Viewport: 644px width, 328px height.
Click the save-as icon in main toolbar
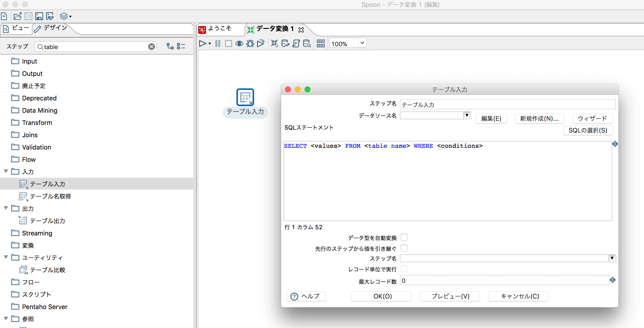(x=50, y=16)
